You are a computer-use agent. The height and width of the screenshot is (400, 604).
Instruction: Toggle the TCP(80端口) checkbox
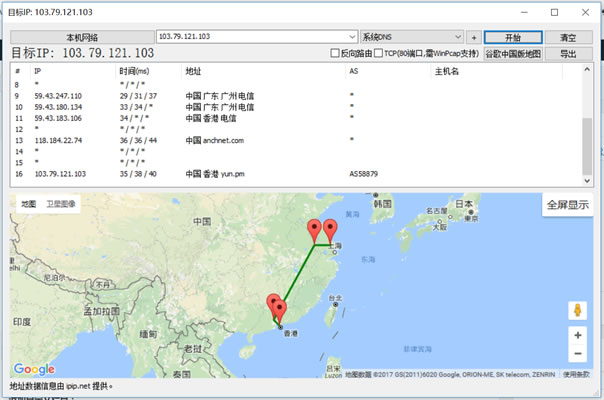[378, 54]
